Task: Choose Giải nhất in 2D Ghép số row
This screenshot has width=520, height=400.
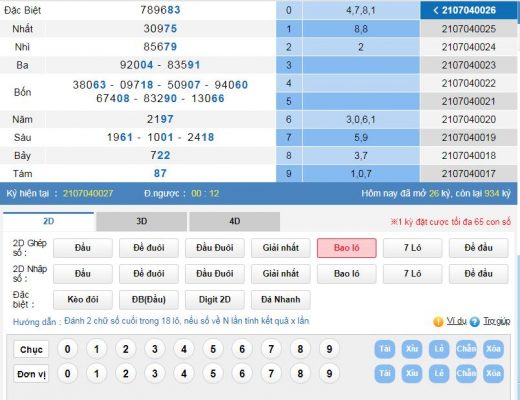Action: tap(281, 248)
